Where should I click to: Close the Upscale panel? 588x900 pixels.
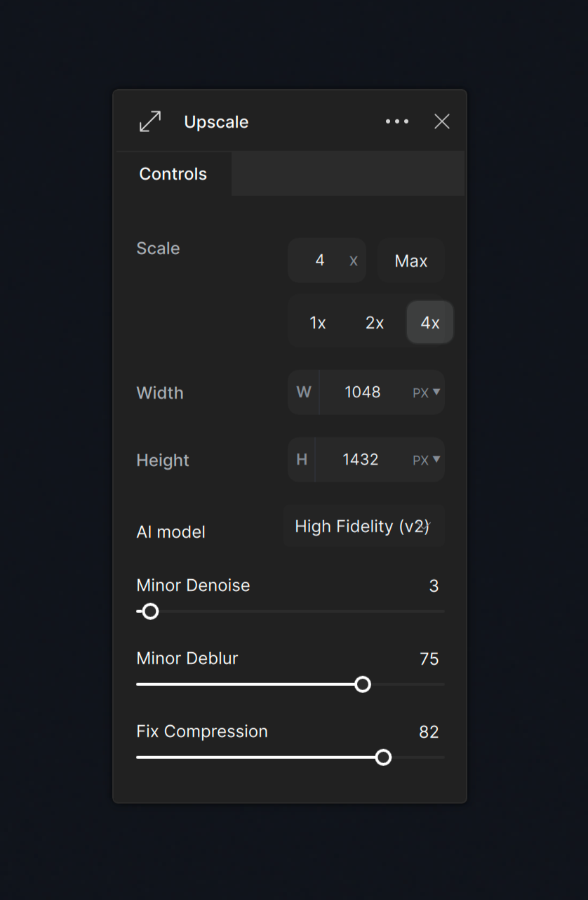(441, 121)
